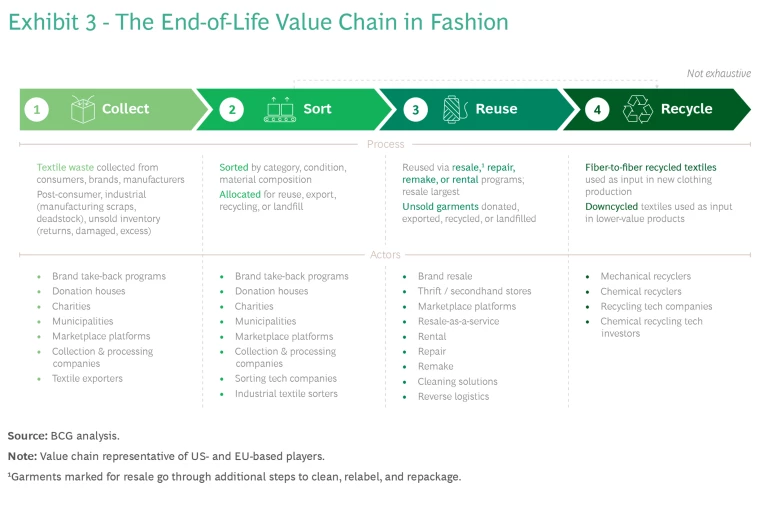The height and width of the screenshot is (508, 768).
Task: Select the number 2 circle badge
Action: coord(232,110)
